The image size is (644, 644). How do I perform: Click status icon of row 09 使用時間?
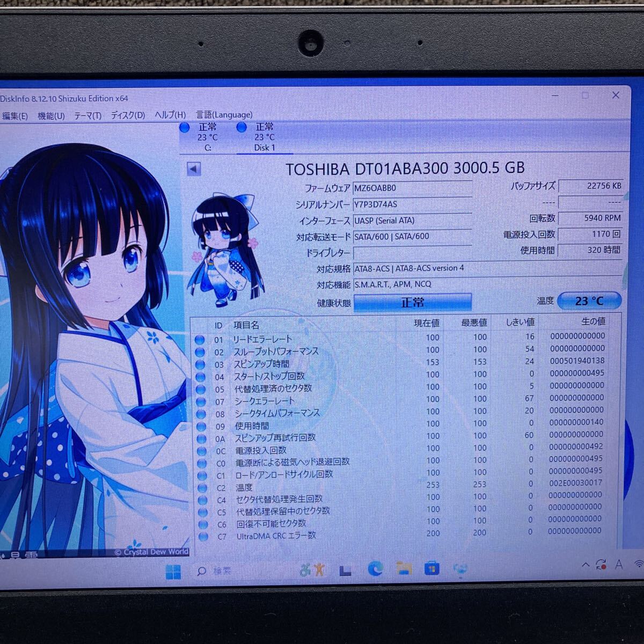click(201, 426)
